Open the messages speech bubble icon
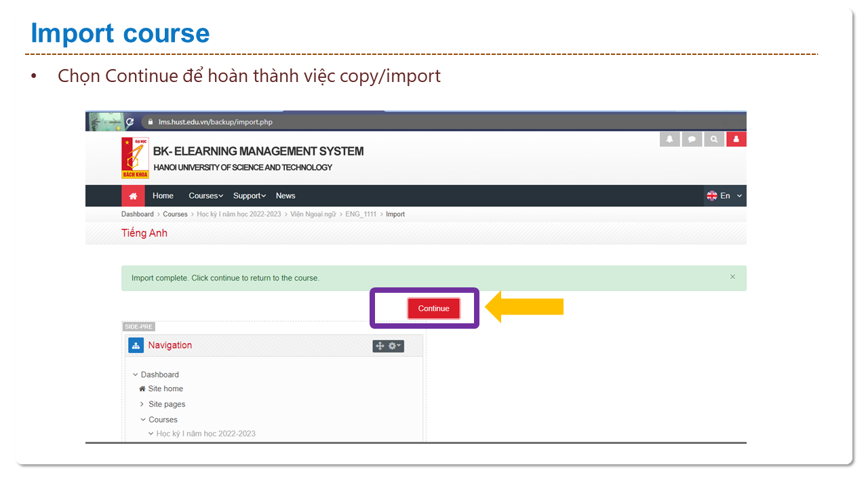Viewport: 868px width, 488px height. pyautogui.click(x=692, y=139)
